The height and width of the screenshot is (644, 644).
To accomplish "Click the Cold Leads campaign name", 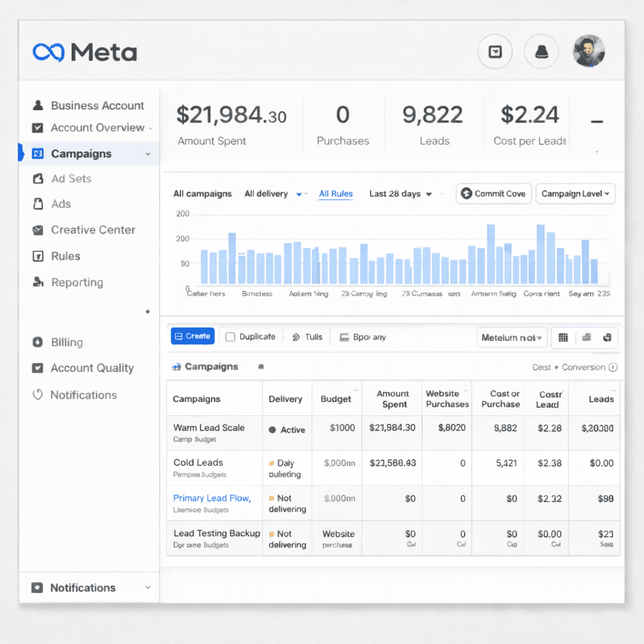I will 198,462.
